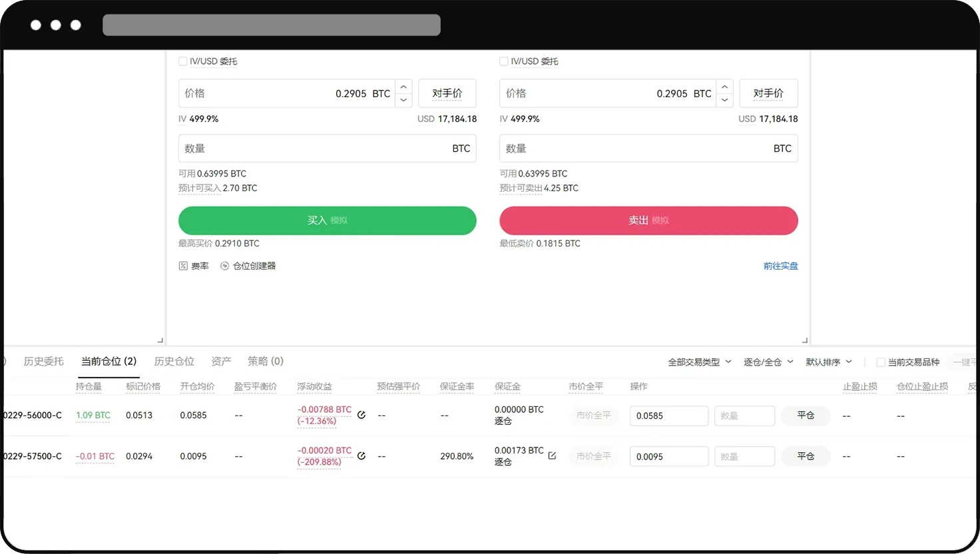
Task: Switch to the 资产 tab
Action: pyautogui.click(x=220, y=361)
